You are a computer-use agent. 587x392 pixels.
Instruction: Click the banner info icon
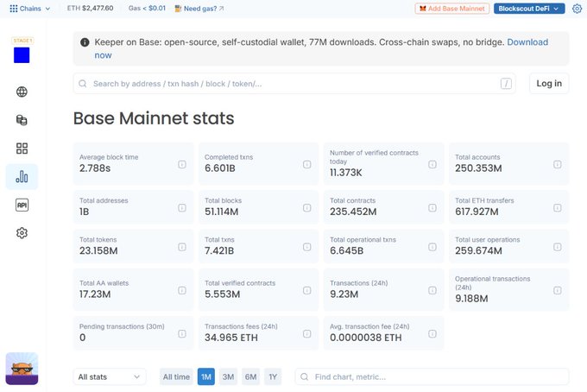click(85, 42)
